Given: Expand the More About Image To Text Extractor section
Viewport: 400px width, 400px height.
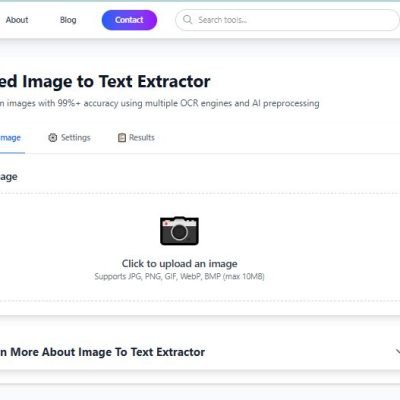Looking at the screenshot, I should pos(200,352).
